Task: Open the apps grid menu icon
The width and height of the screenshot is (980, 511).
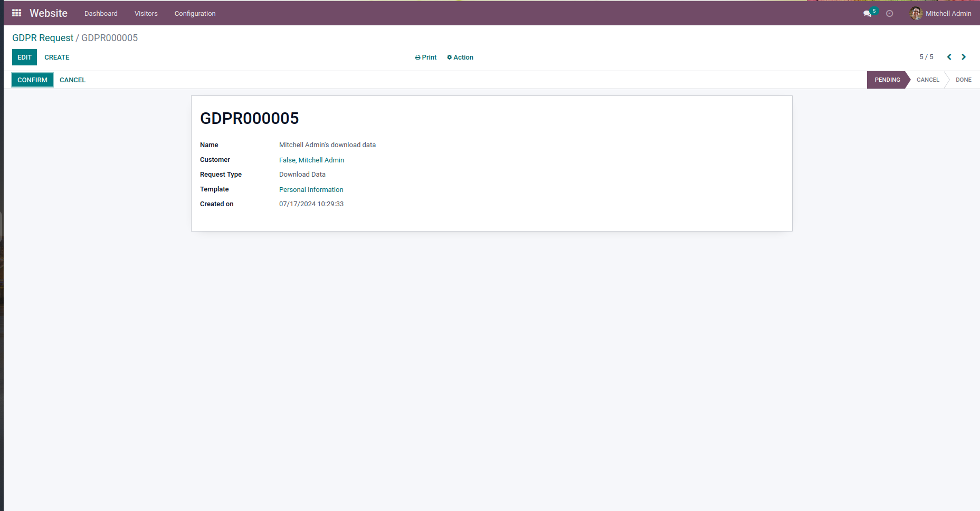Action: point(17,13)
